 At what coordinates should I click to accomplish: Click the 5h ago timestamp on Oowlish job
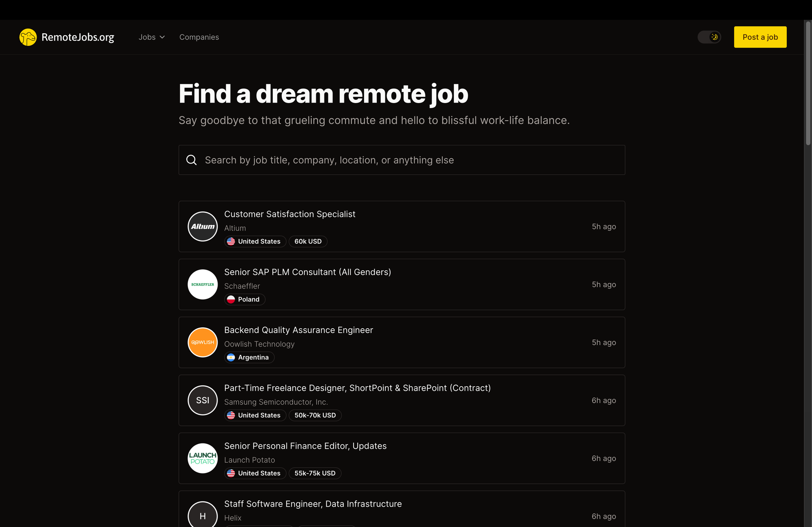coord(604,343)
